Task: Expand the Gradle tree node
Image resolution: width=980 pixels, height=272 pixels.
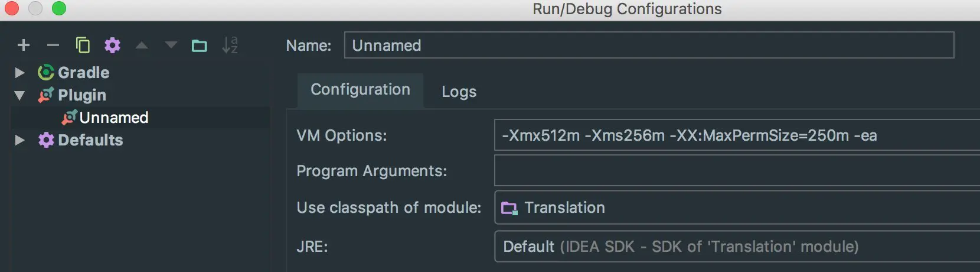Action: click(x=19, y=73)
